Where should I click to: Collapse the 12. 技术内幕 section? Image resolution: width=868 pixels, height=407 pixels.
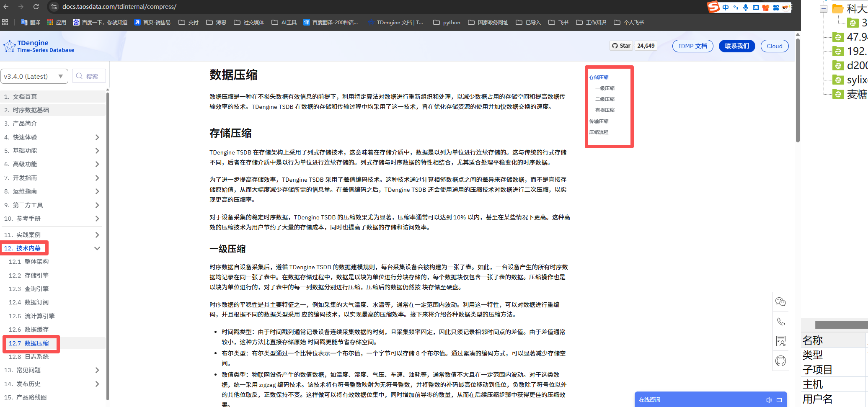[97, 248]
